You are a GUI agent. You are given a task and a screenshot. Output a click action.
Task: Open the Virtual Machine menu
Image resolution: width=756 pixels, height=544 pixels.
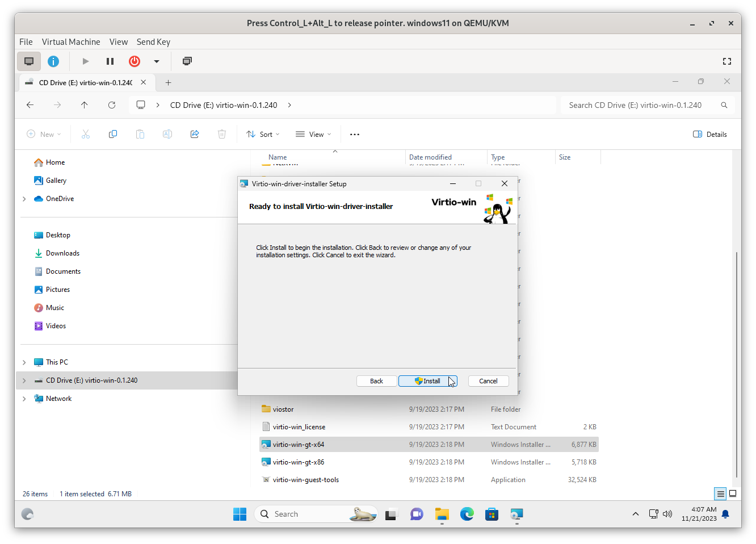(71, 42)
